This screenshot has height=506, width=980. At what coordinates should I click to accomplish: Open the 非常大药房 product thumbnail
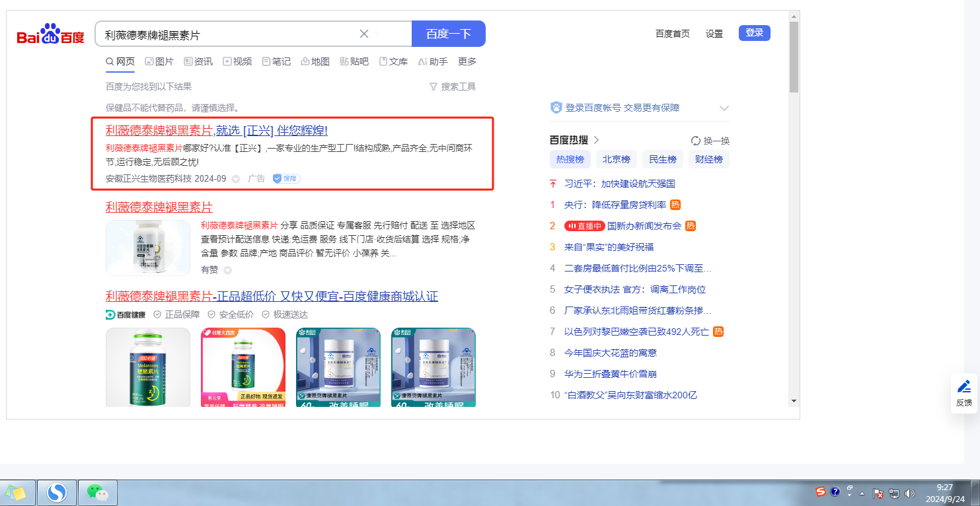pyautogui.click(x=243, y=367)
